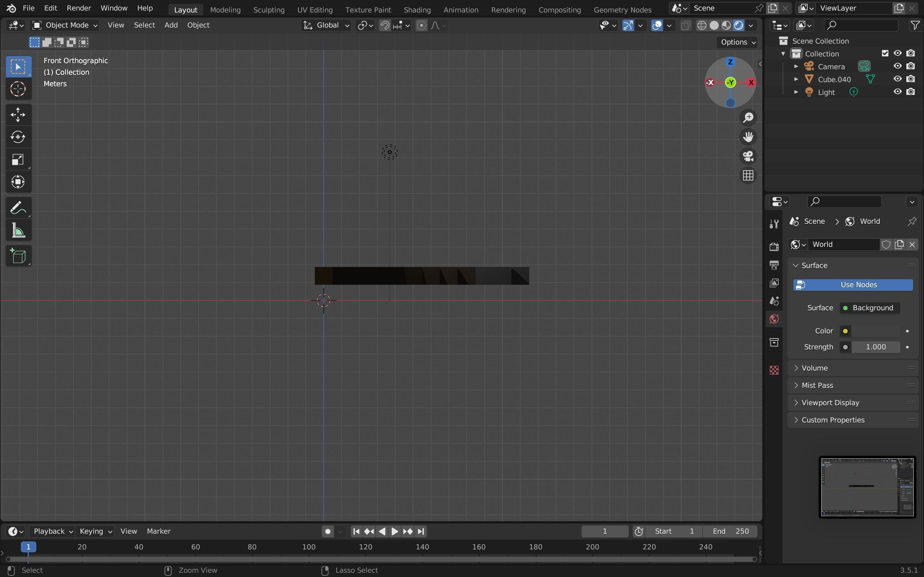Screen dimensions: 924x577
Task: Expand the Camera tree item
Action: [796, 66]
